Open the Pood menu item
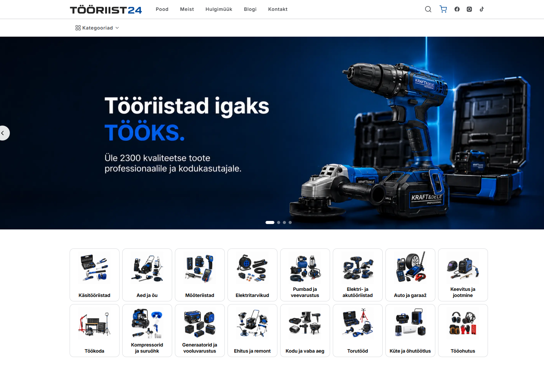Screen dimensions: 544x392 click(162, 9)
